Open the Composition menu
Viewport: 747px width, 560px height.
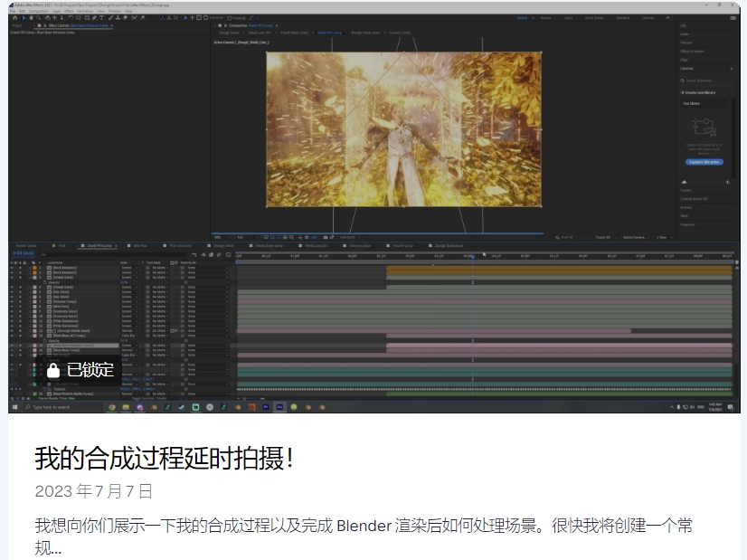[x=39, y=11]
